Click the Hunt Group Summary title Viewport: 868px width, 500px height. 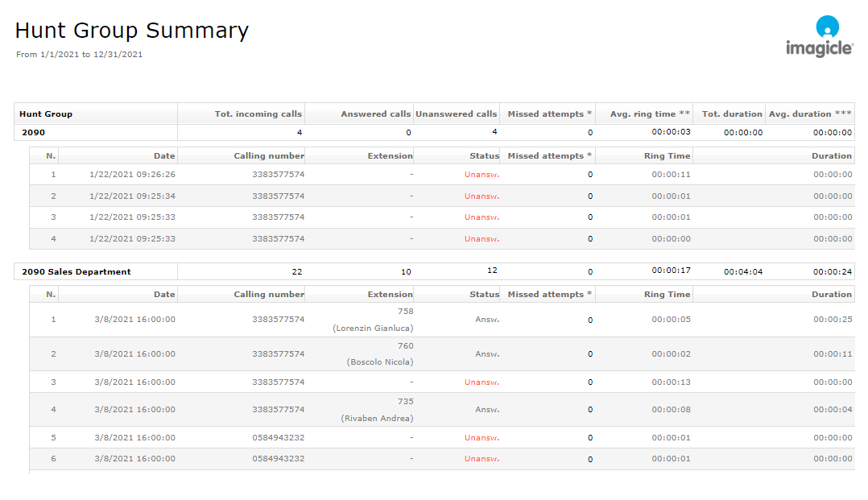click(132, 31)
